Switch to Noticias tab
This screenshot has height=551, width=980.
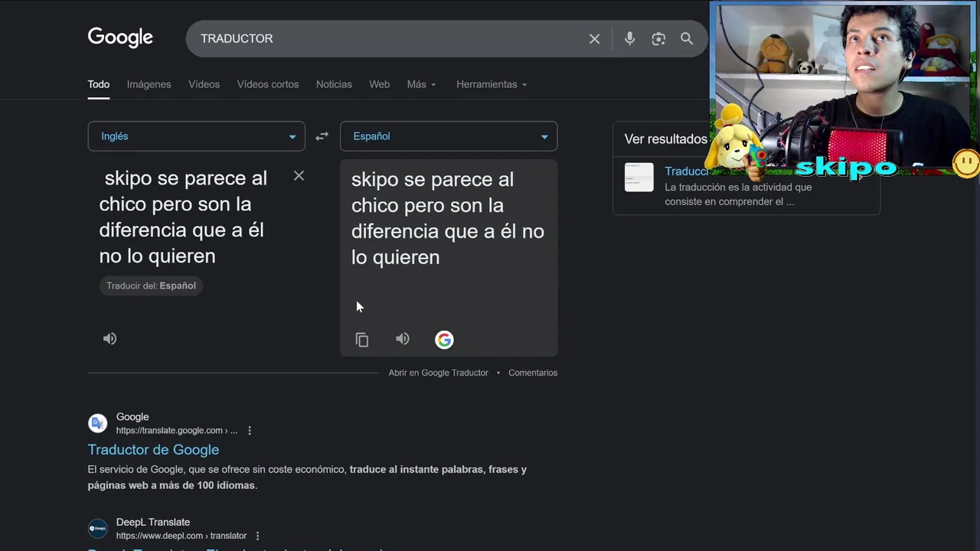click(x=334, y=84)
